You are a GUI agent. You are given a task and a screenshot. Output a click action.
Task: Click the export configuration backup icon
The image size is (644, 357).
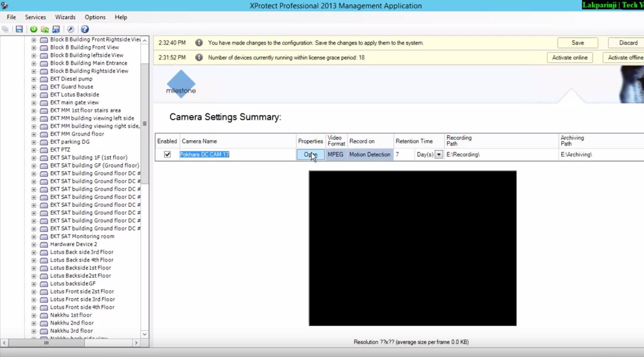tap(56, 29)
